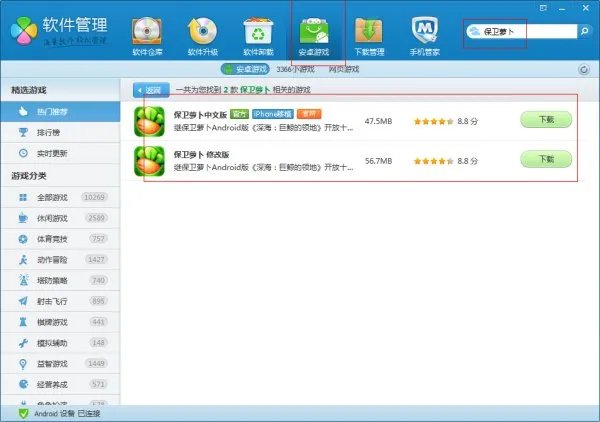
Task: Select 安卓游戏 Android games icon
Action: (x=314, y=29)
